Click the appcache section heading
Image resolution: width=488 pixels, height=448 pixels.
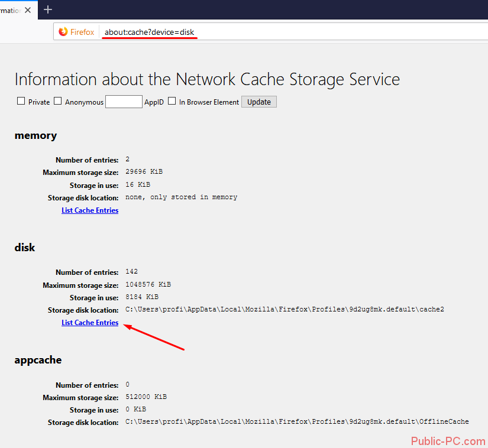(x=38, y=360)
